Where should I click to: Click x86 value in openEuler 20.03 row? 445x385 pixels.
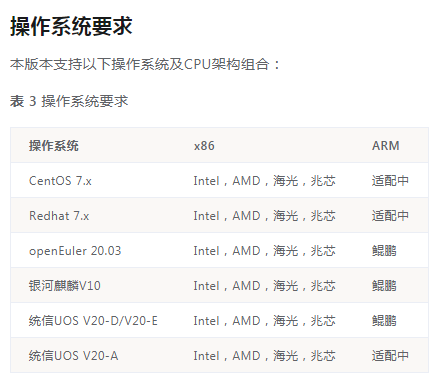(x=264, y=251)
